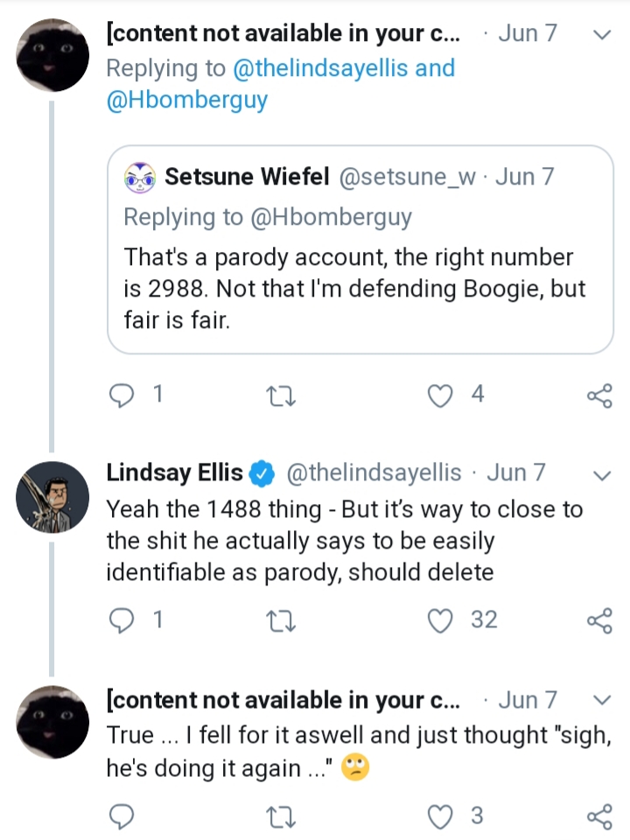Reply to the first tweet with quoted post
Screen dimensions: 630x840
(x=122, y=395)
